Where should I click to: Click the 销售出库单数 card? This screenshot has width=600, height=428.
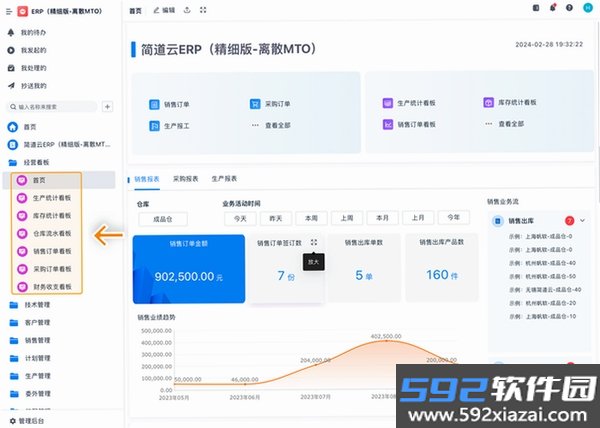coord(364,267)
